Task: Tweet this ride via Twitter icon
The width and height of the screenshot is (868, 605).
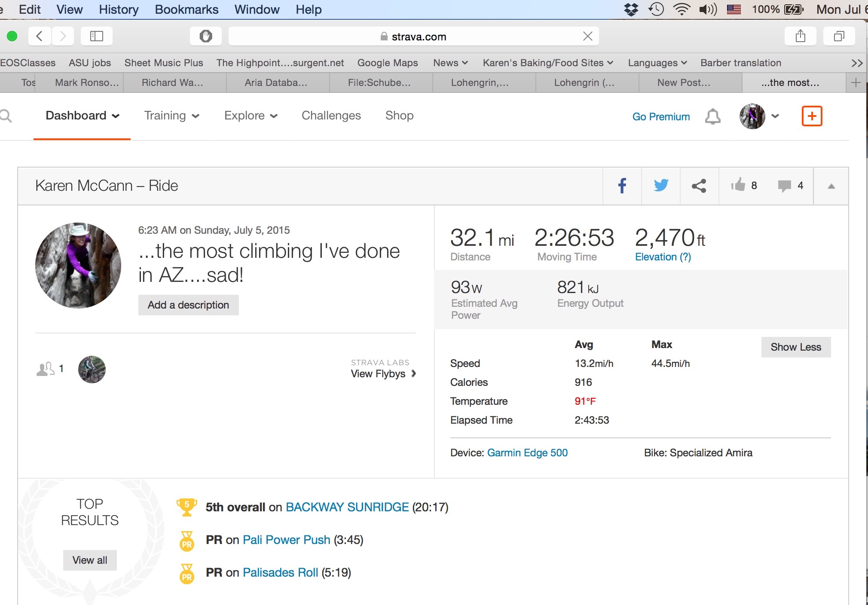Action: click(x=661, y=186)
